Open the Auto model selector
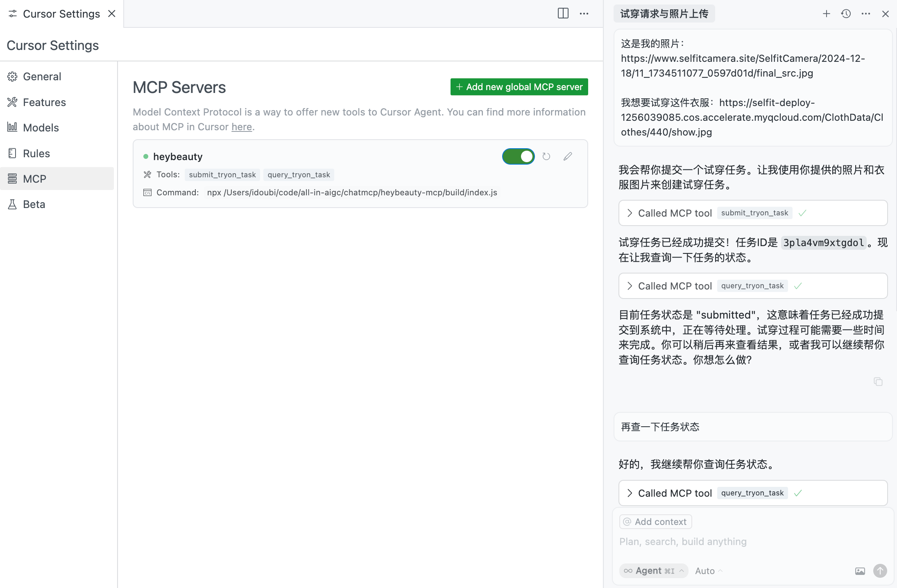The height and width of the screenshot is (588, 897). (x=708, y=571)
